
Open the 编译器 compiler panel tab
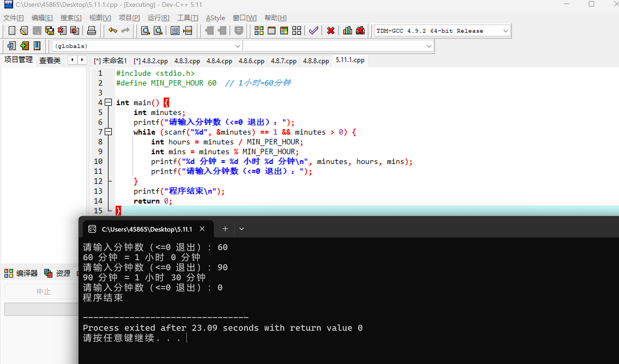point(21,273)
